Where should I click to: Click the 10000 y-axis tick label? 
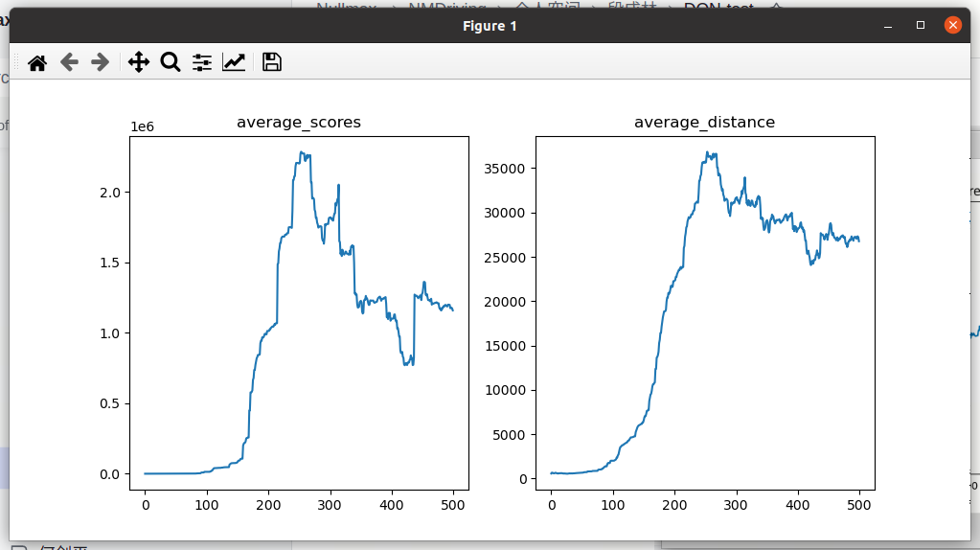coord(505,391)
